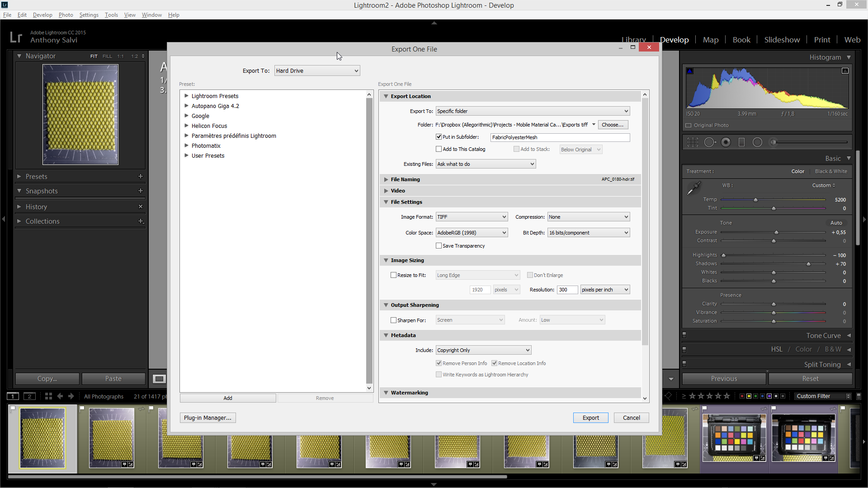868x488 pixels.
Task: Expand Lightroom Presets in preset list
Action: pos(186,96)
